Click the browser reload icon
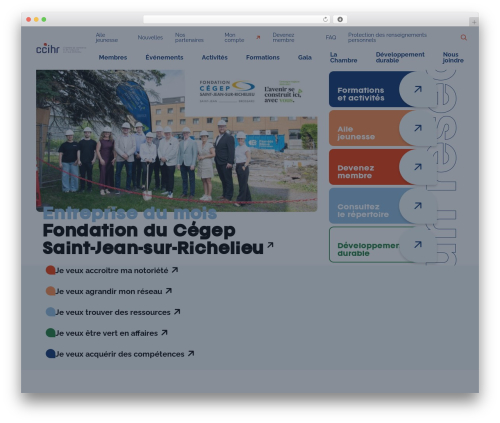Viewport: 500px width, 423px height. pyautogui.click(x=325, y=20)
